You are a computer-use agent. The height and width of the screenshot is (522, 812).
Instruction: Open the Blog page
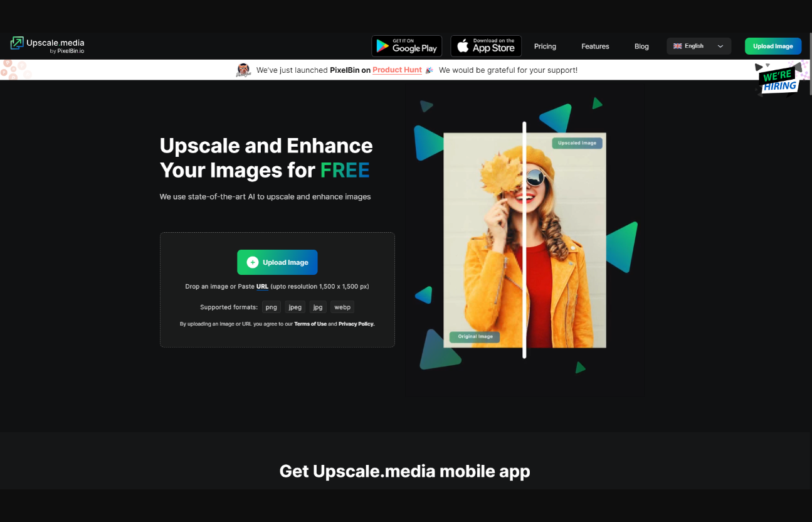click(x=641, y=46)
